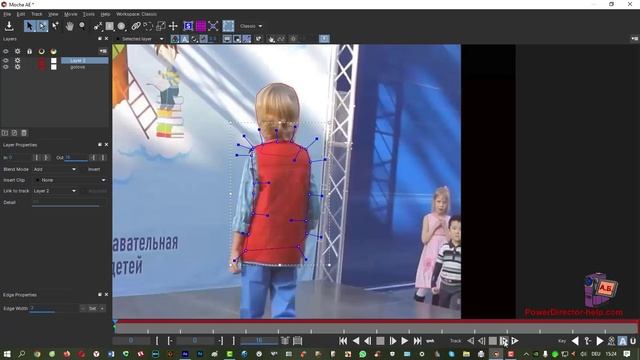Viewport: 640px width, 360px height.
Task: Click the Alpha channel A view icon
Action: pos(184,39)
